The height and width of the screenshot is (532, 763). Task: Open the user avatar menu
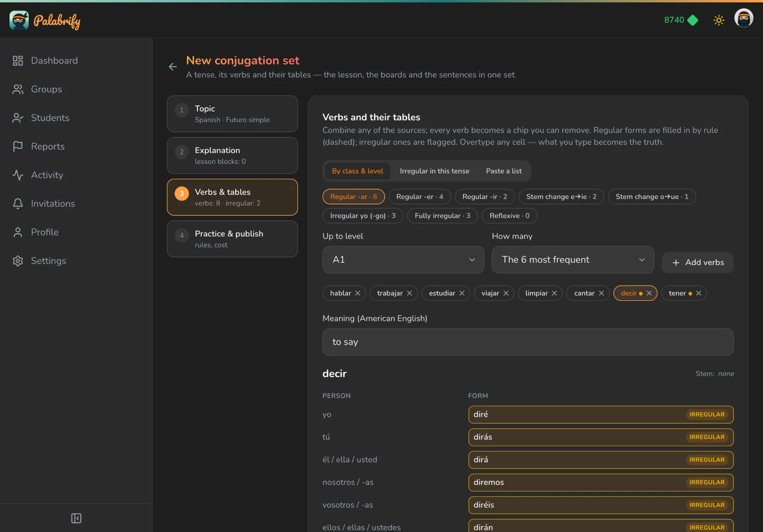[x=743, y=19]
